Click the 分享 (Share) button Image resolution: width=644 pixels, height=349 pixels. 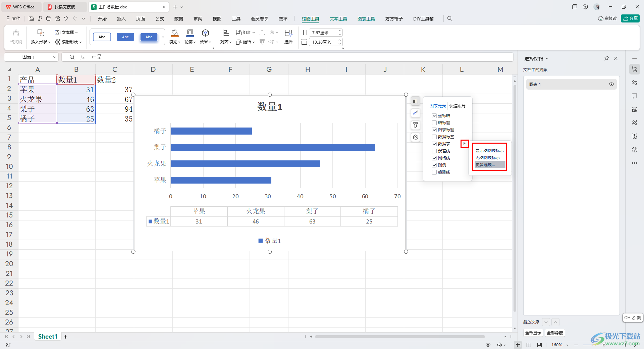(x=630, y=18)
